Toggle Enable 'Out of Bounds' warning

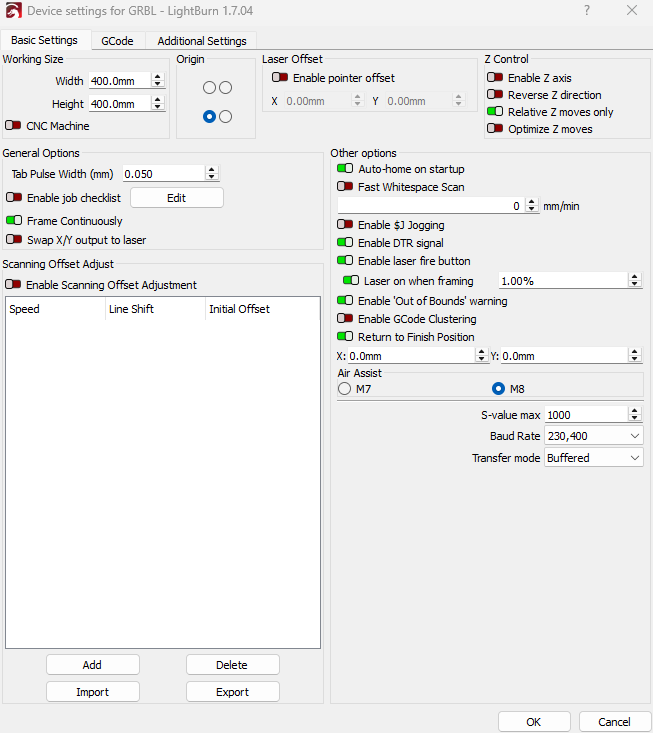click(x=345, y=300)
